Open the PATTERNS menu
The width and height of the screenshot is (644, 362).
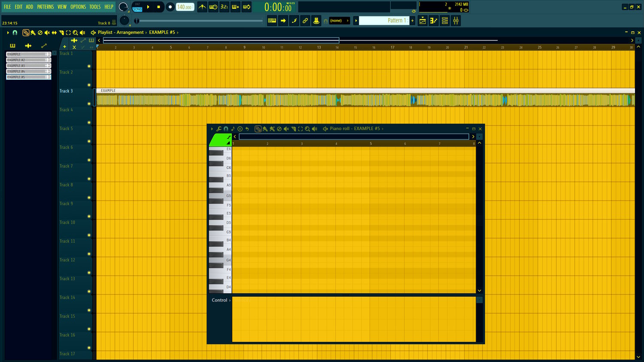[46, 7]
